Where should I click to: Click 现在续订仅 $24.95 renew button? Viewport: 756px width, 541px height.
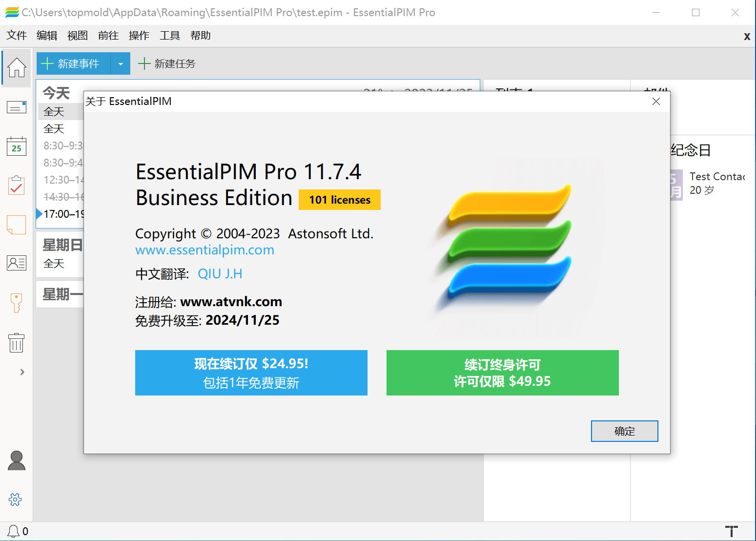(x=251, y=373)
